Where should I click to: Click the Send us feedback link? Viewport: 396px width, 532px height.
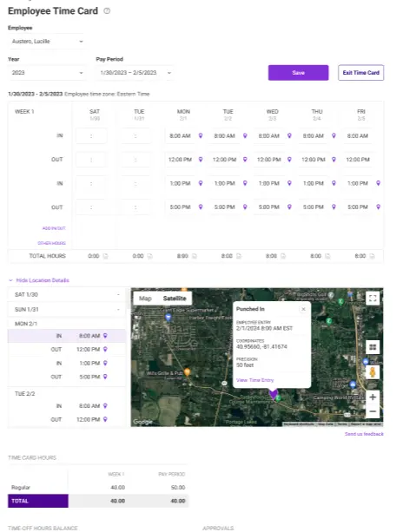[364, 434]
